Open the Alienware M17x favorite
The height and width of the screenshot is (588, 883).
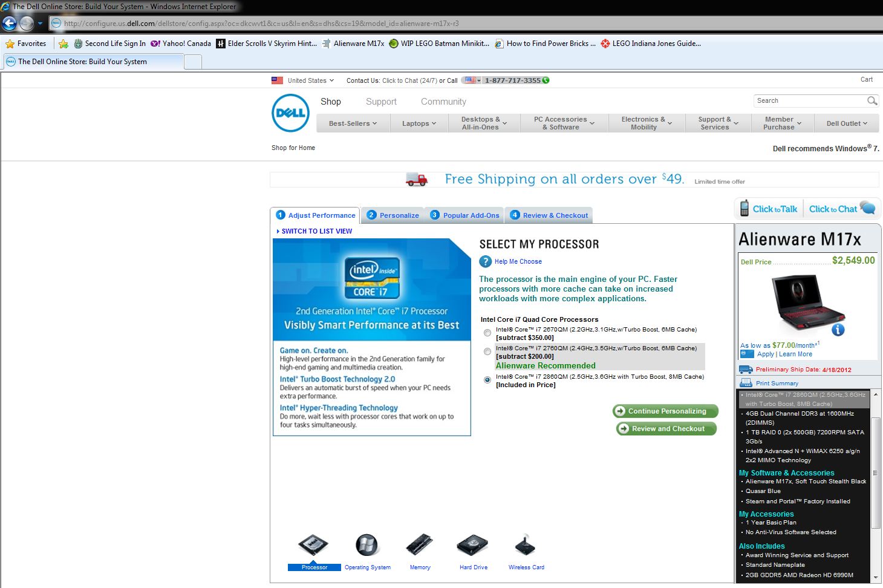tap(353, 44)
